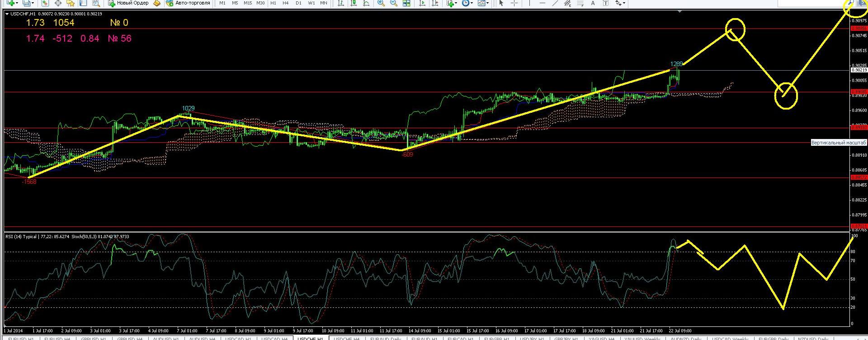Image resolution: width=868 pixels, height=340 pixels.
Task: Open the Navigator star icon
Action: (x=71, y=3)
